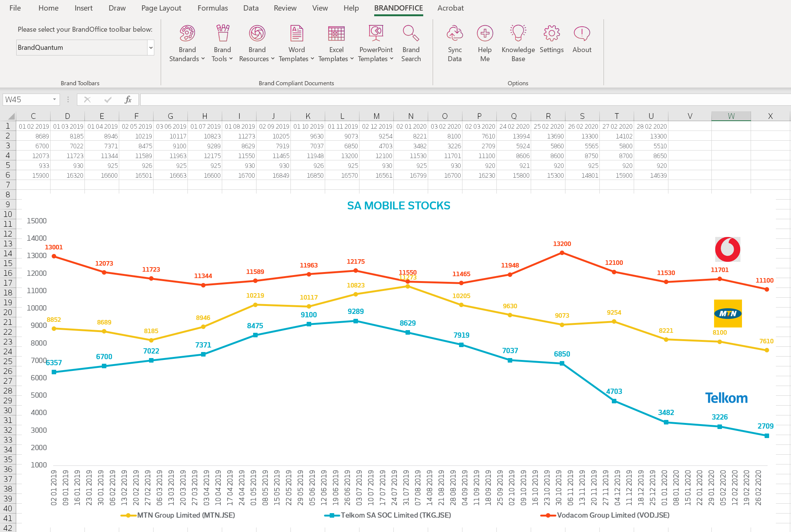Click the About speech bubble icon
Viewport: 791px width, 532px height.
coord(582,34)
